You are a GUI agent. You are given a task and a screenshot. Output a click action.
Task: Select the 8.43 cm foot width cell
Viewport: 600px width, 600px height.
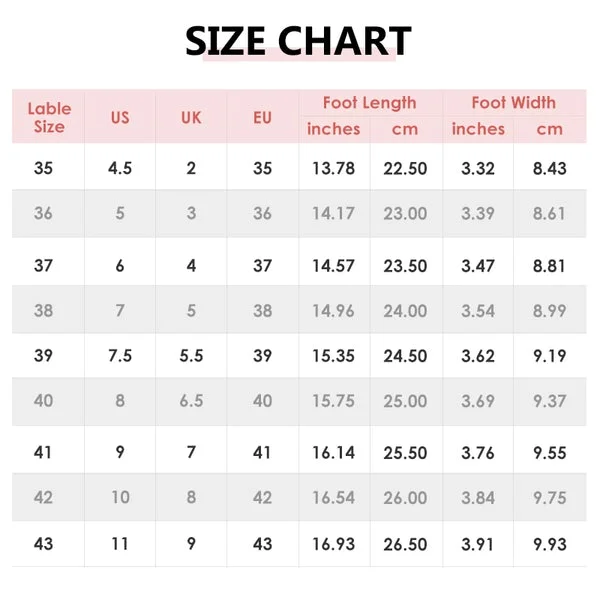pos(550,168)
